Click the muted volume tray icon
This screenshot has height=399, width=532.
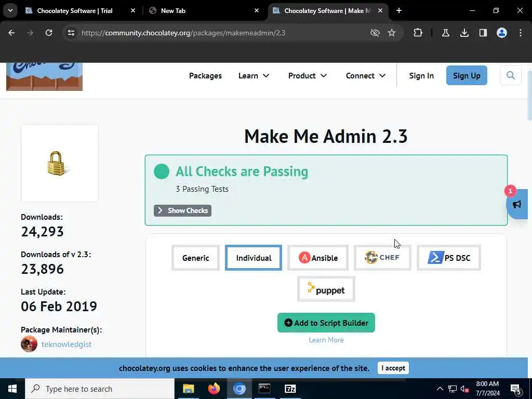click(465, 389)
